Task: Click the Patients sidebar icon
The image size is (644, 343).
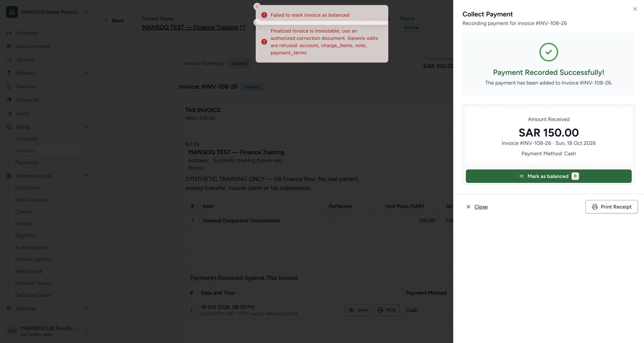Action: (9, 73)
